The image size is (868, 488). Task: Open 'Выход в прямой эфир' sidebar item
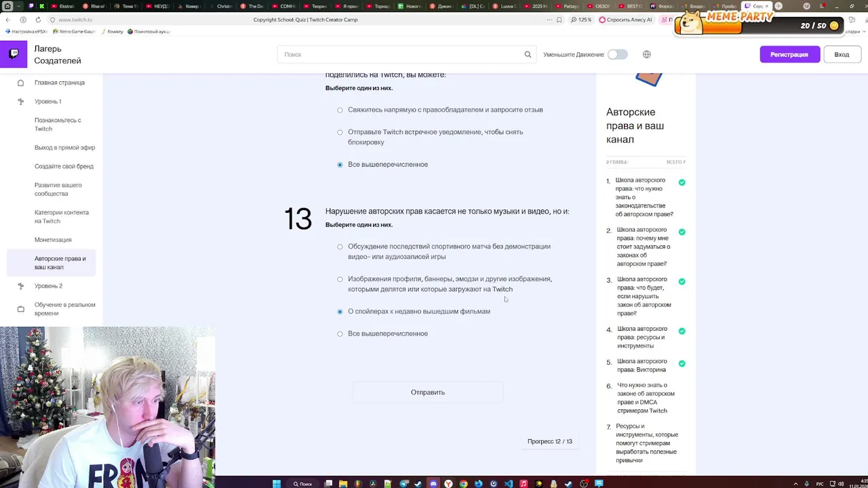[64, 148]
